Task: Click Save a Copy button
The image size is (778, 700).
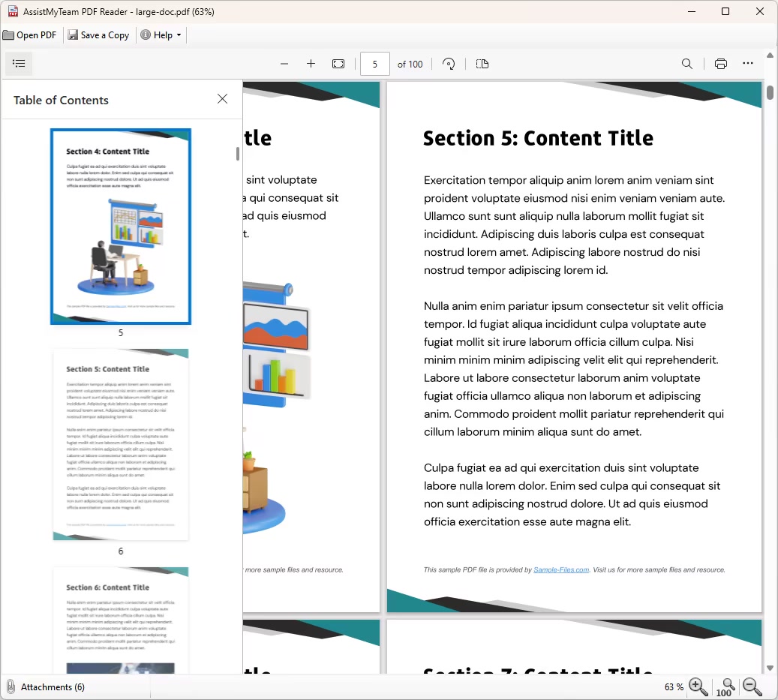Action: click(98, 35)
